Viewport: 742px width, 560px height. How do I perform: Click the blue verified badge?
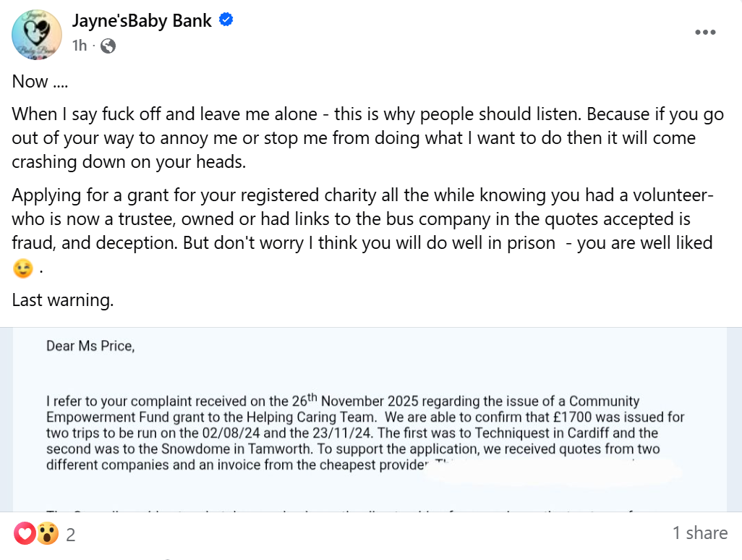point(226,20)
